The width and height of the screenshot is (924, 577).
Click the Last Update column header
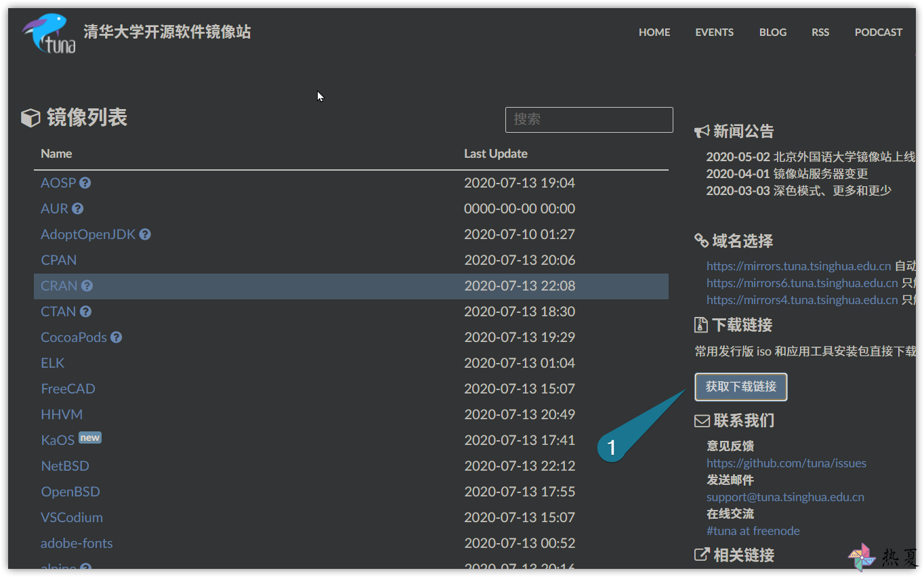point(496,154)
